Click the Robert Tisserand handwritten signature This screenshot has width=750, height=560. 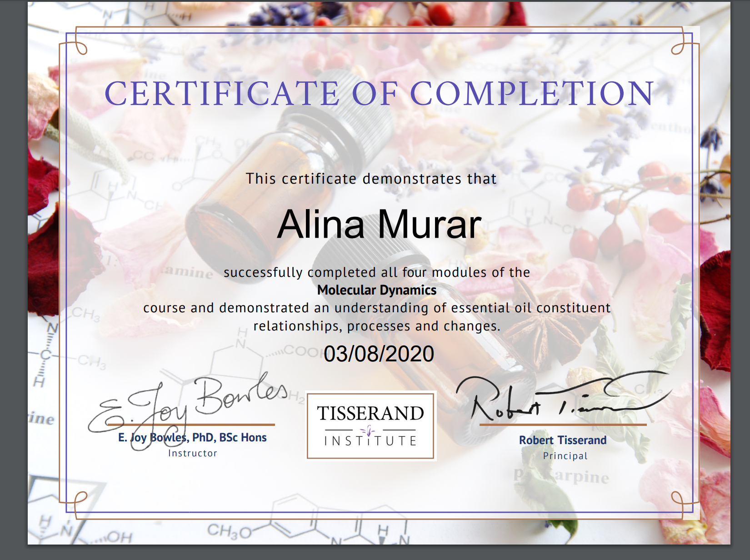tap(559, 398)
